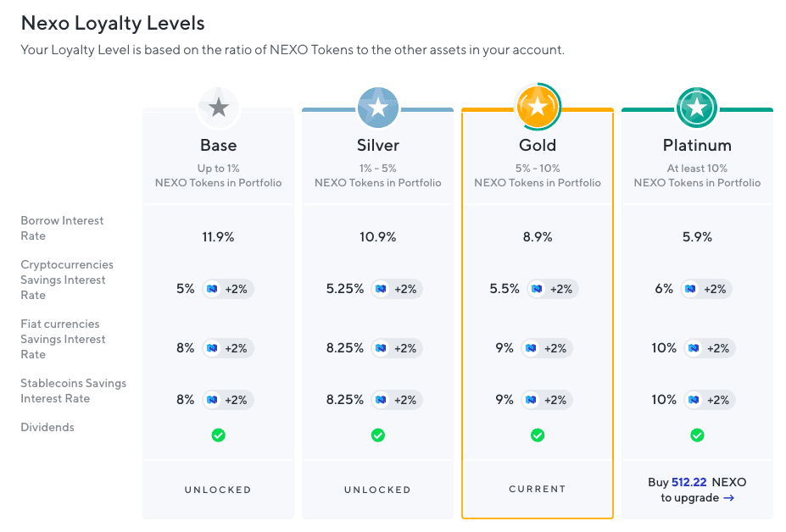This screenshot has height=532, width=786.
Task: Click the arrow next to 'to upgrade'
Action: 729,498
